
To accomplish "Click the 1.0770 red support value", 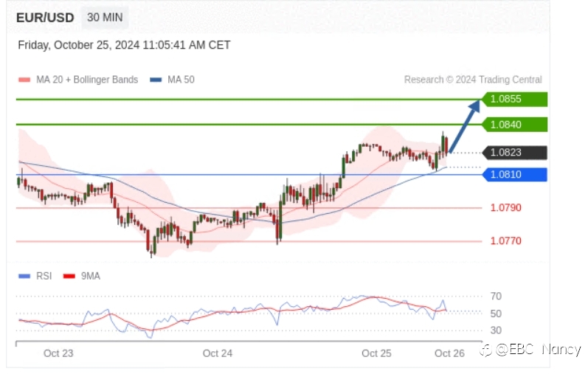I will [506, 240].
